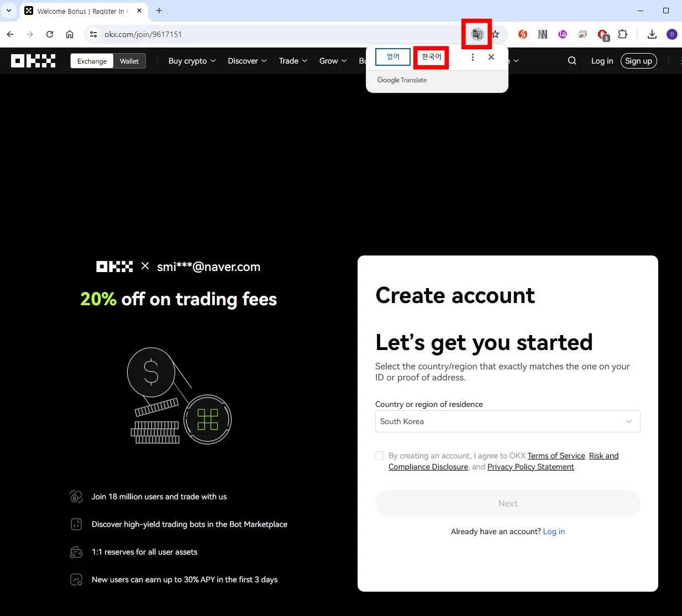Viewport: 682px width, 616px height.
Task: Open the Extensions puzzle-piece menu
Action: pos(622,34)
